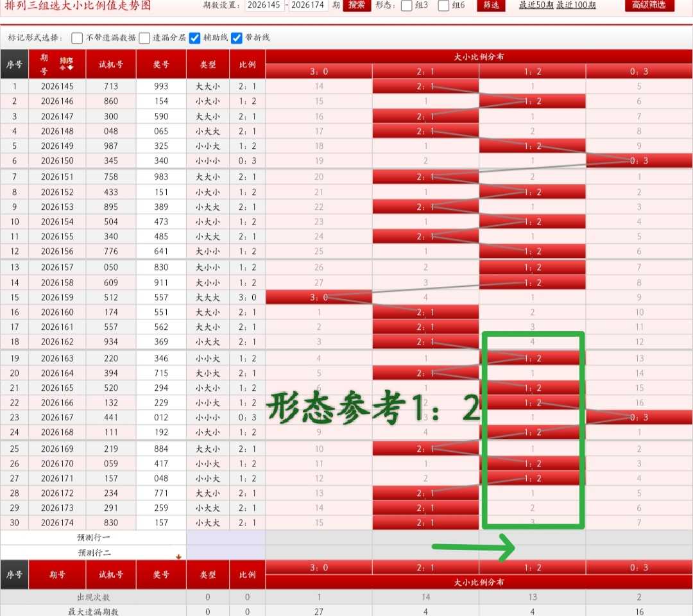Click the 预测行一 label
This screenshot has width=693, height=616.
[x=93, y=537]
